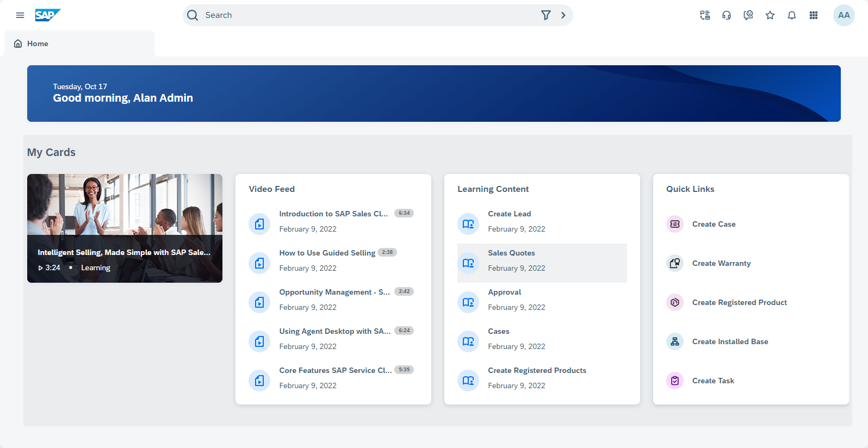The width and height of the screenshot is (868, 448).
Task: Open Introduction to SAP Sales Cloud video
Action: tap(333, 214)
